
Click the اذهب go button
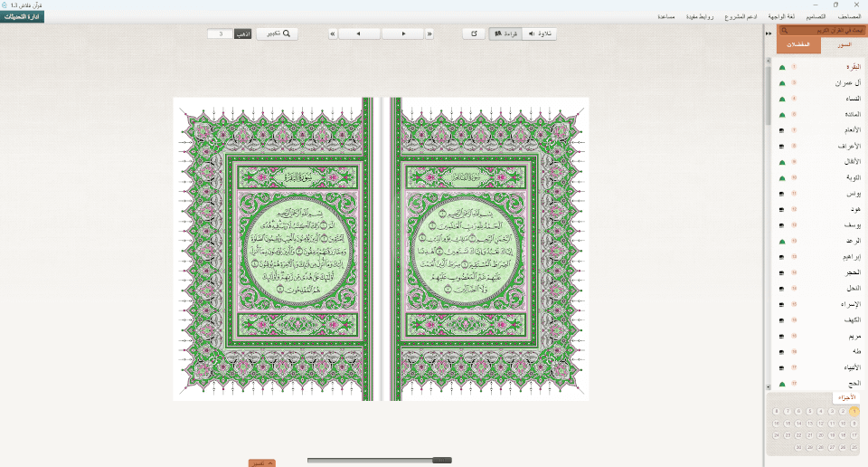[242, 33]
